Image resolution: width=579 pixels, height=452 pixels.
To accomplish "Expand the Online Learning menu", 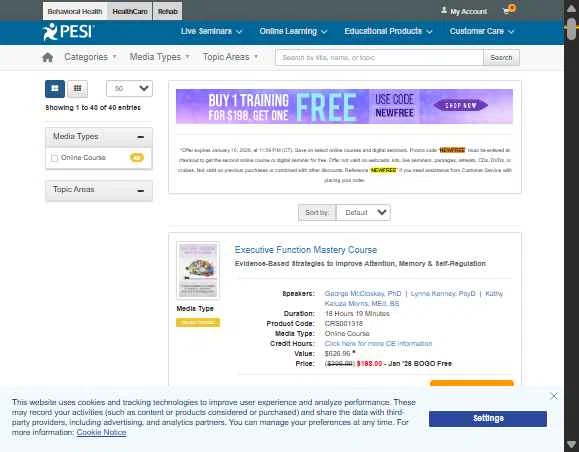I will pyautogui.click(x=293, y=31).
